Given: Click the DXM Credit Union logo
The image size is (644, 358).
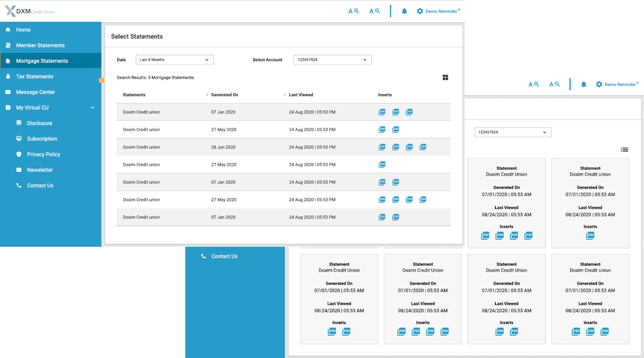Looking at the screenshot, I should pyautogui.click(x=30, y=11).
